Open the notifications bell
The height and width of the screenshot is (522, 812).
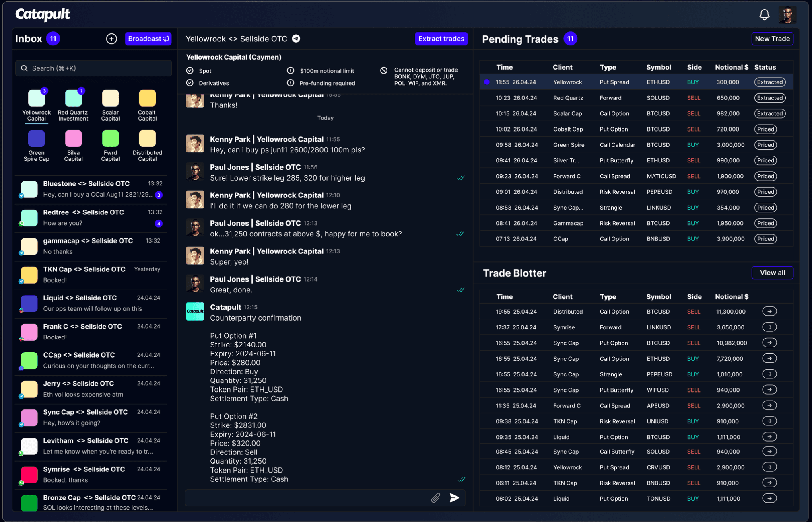pyautogui.click(x=764, y=15)
